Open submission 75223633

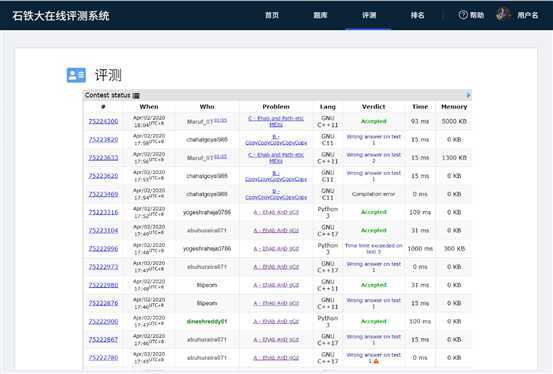(103, 158)
